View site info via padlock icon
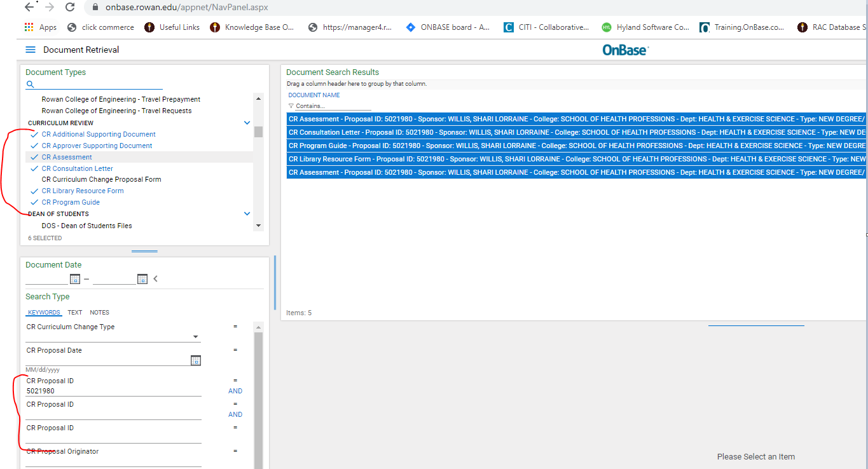868x469 pixels. (95, 8)
